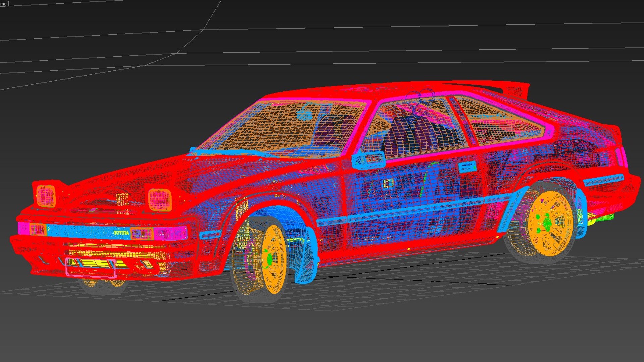The image size is (644, 362).
Task: Select the yellow door lock keyhole
Action: [389, 183]
